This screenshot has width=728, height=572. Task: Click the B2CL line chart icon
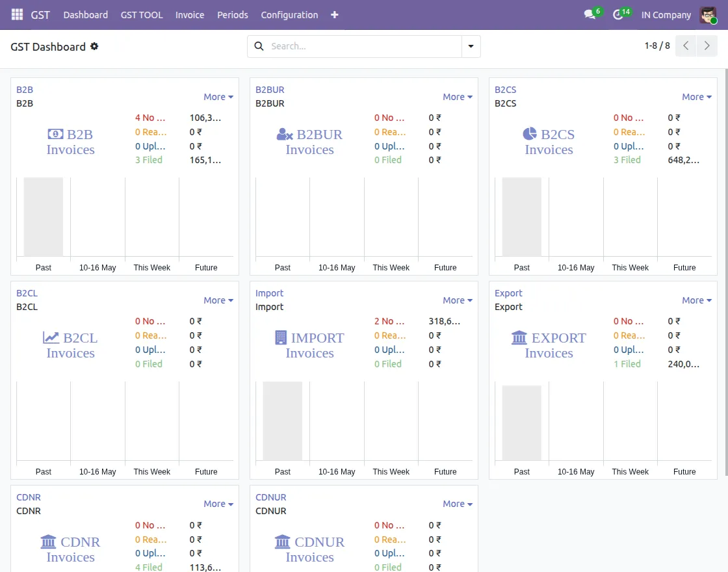pyautogui.click(x=51, y=337)
